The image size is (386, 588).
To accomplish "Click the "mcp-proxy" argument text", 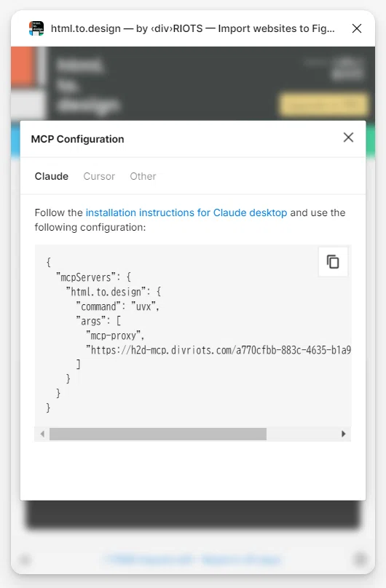I will pyautogui.click(x=115, y=335).
